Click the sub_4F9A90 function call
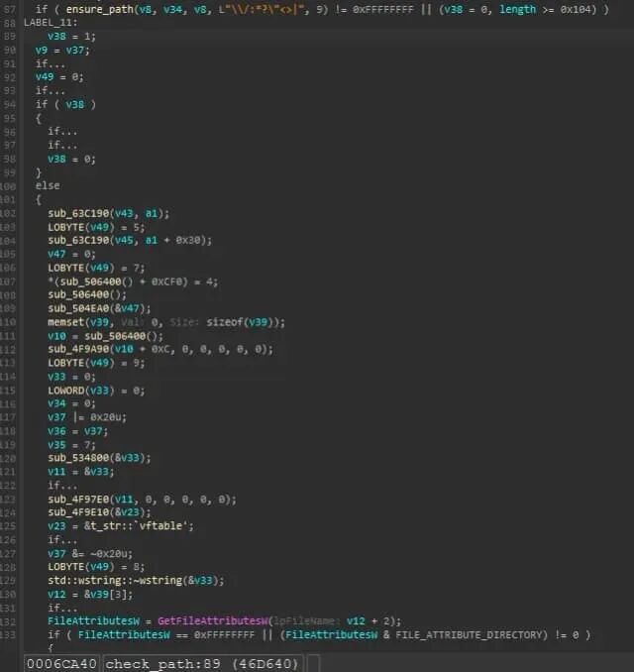This screenshot has height=672, width=634. point(78,349)
